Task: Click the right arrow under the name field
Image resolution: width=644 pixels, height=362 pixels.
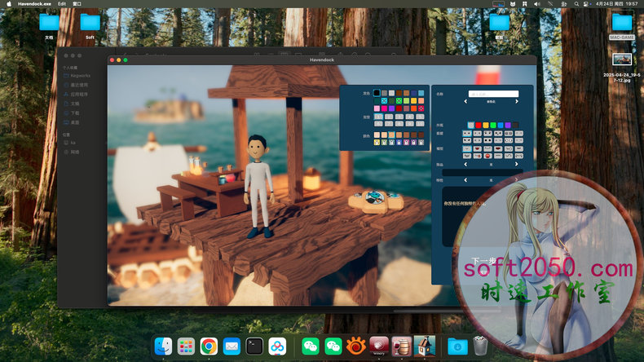Action: (518, 102)
